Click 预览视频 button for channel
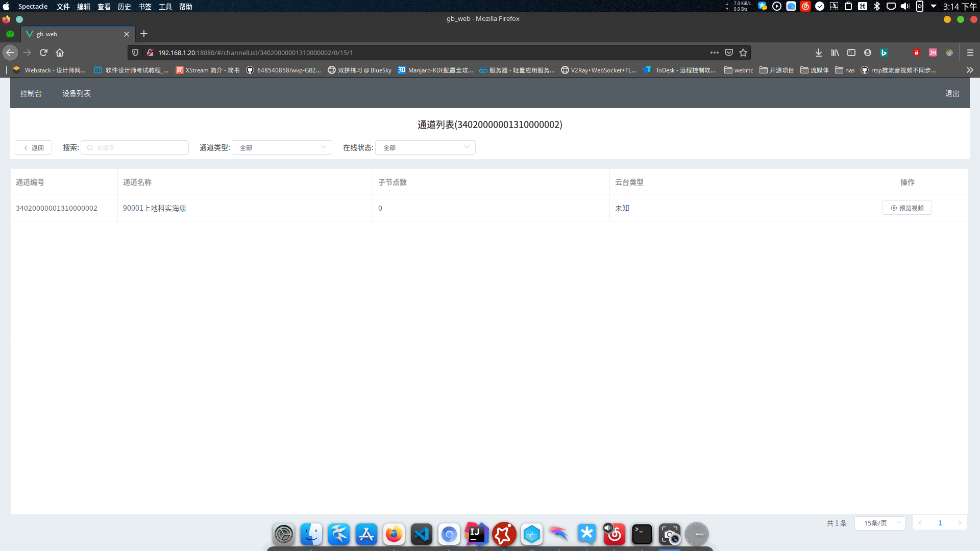Image resolution: width=980 pixels, height=551 pixels. [x=907, y=208]
